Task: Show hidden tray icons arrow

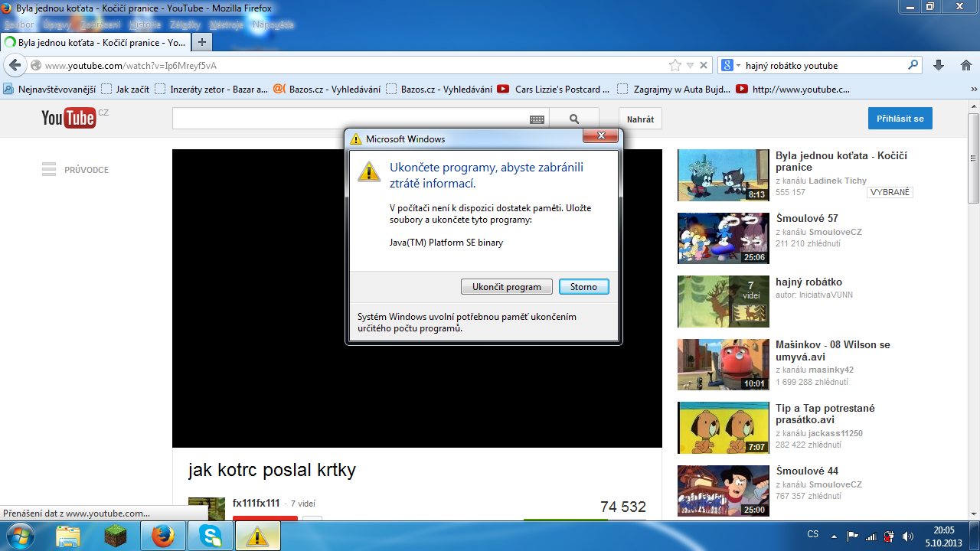Action: pyautogui.click(x=833, y=536)
